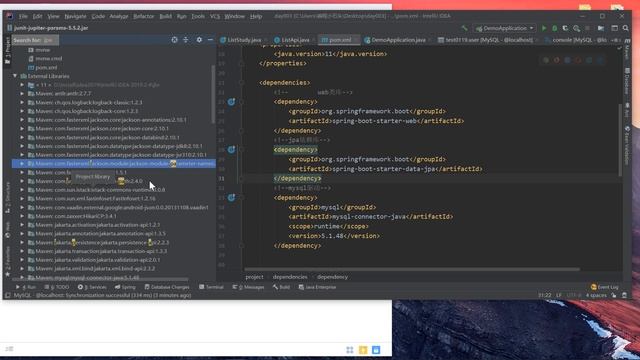640x360 pixels.
Task: Expand the logback-core:1.2.3 library
Action: pyautogui.click(x=22, y=111)
